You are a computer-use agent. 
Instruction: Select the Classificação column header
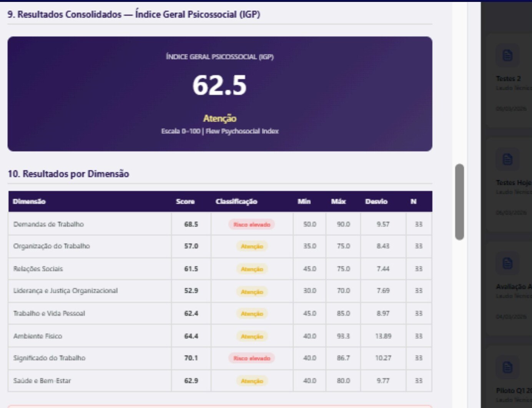[236, 201]
